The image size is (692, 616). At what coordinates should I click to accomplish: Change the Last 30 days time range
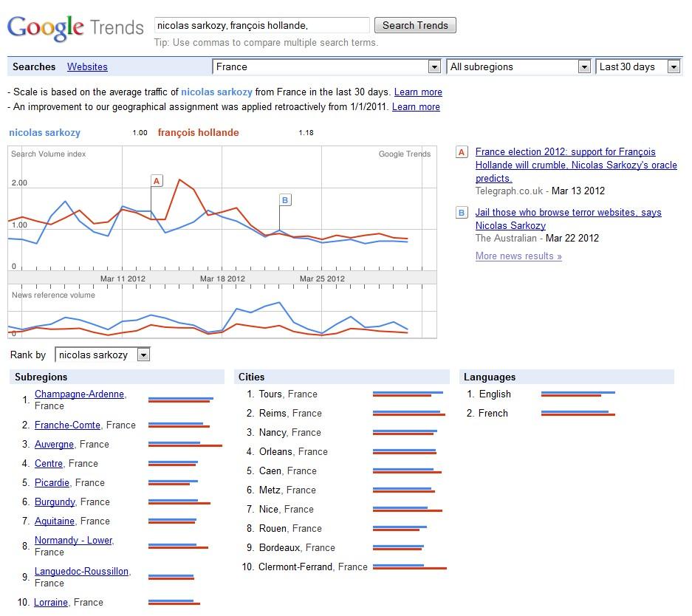[674, 66]
